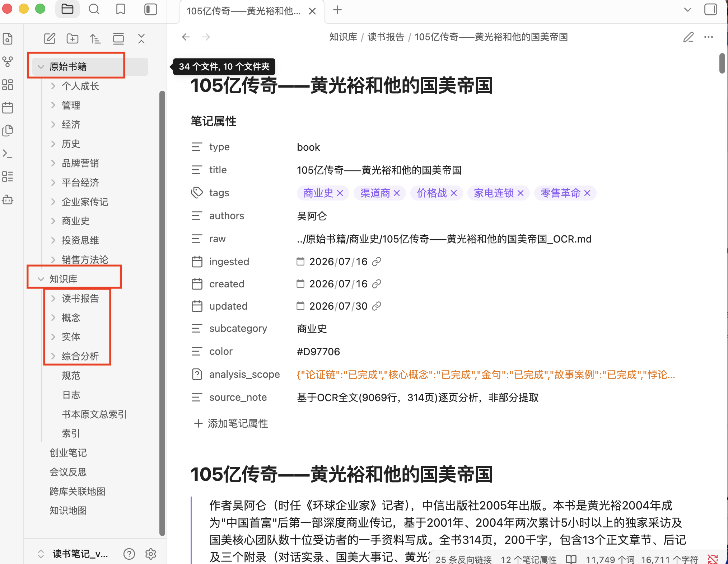Screen dimensions: 728x564
Task: Collapse all folders icon
Action: (x=141, y=38)
